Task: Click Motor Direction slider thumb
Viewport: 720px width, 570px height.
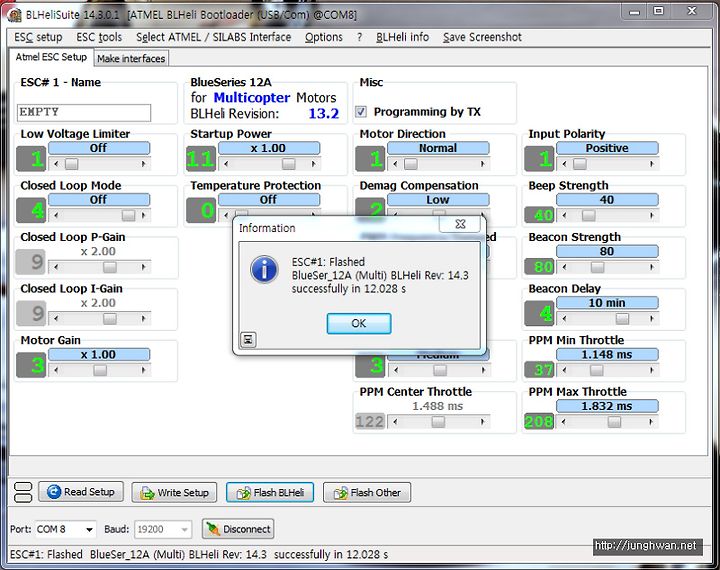Action: [411, 164]
